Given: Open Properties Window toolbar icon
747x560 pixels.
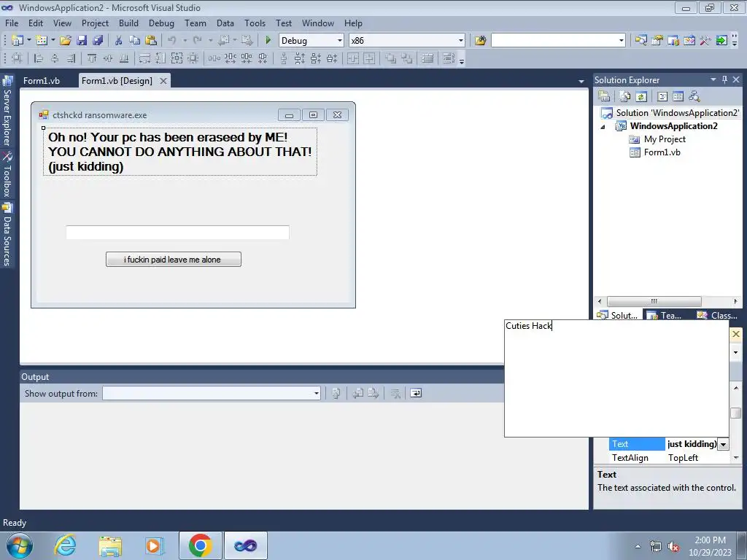Looking at the screenshot, I should tap(657, 41).
